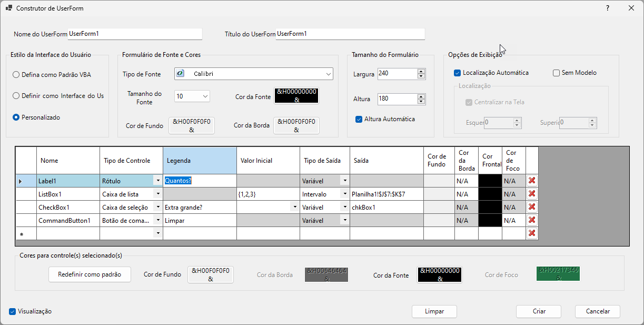Screen dimensions: 644x325
Task: Click the Legenda column header
Action: (x=200, y=160)
